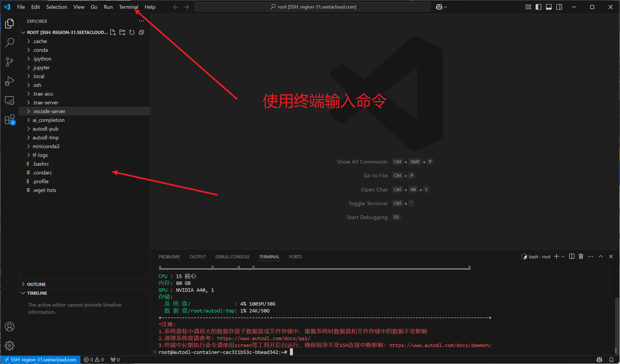Click New File icon in explorer header
The width and height of the screenshot is (620, 364).
113,32
